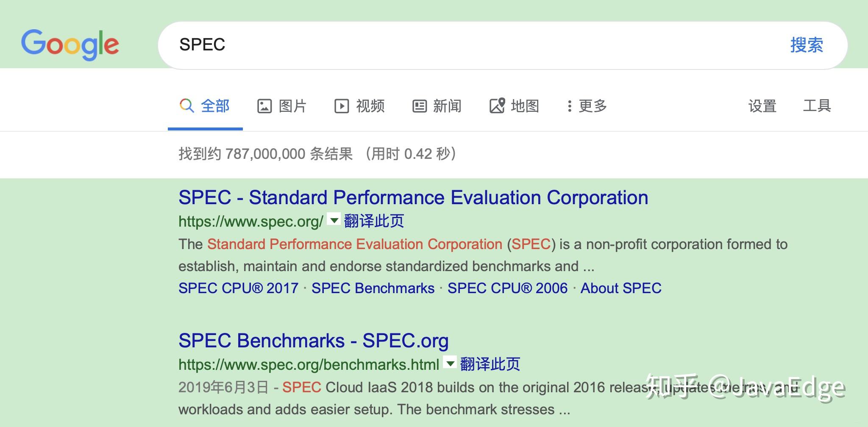
Task: Open the 工具 menu
Action: 817,106
